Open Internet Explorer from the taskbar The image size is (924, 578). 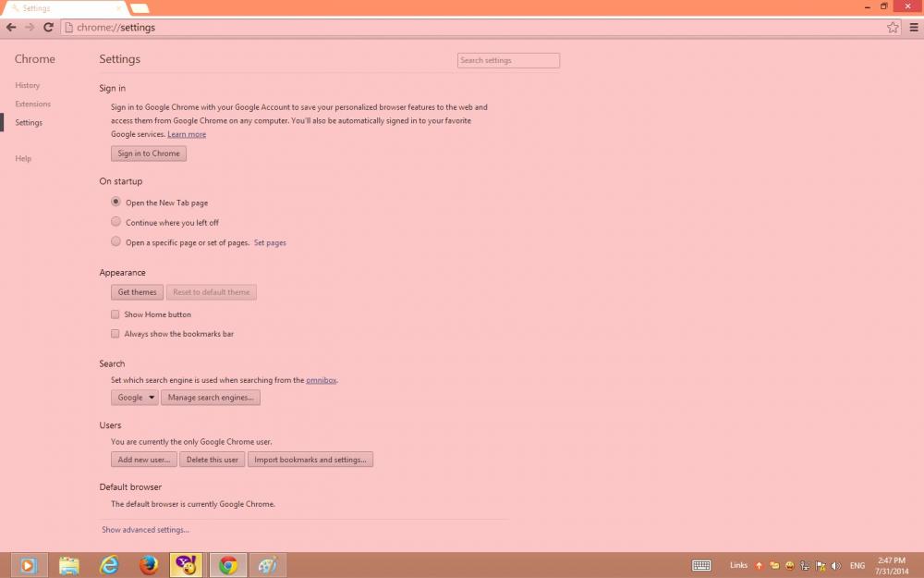click(x=109, y=565)
